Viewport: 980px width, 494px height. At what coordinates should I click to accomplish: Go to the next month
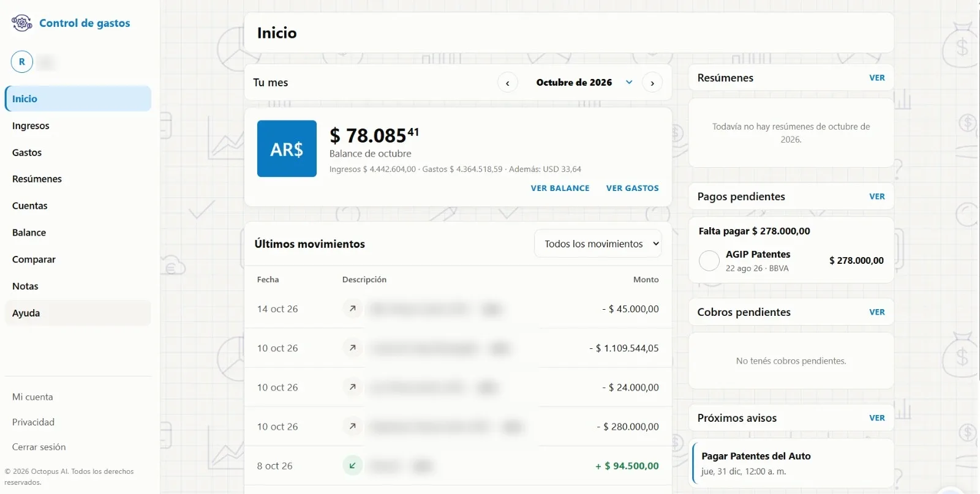tap(652, 83)
